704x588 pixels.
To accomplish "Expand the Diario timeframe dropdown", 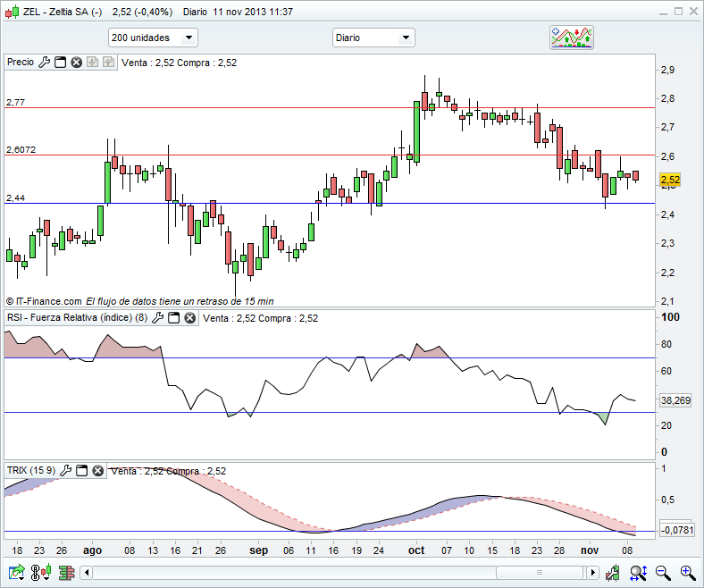I will point(373,38).
